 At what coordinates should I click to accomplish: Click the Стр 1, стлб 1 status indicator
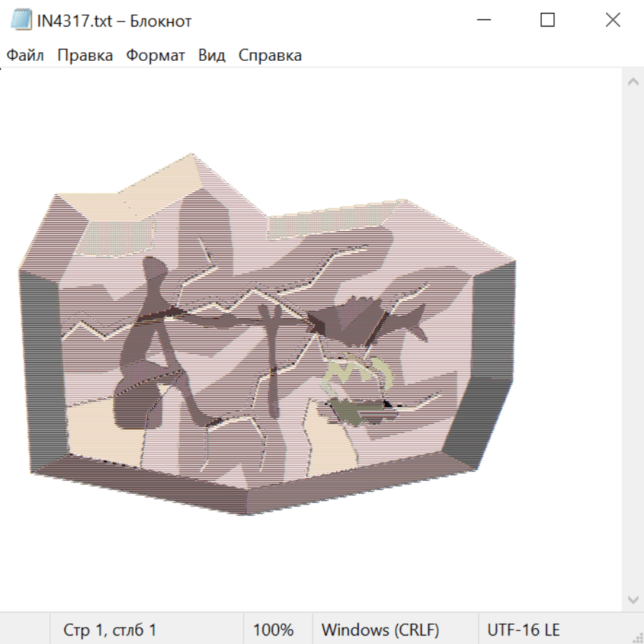point(109,630)
